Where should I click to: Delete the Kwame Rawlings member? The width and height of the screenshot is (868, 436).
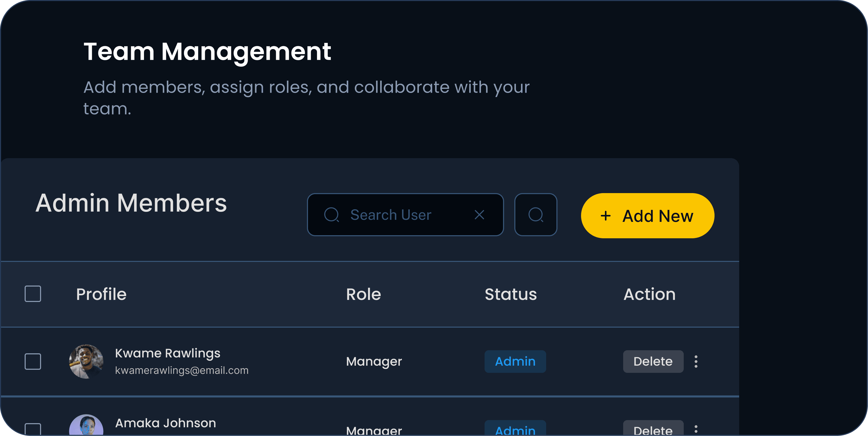[653, 362]
